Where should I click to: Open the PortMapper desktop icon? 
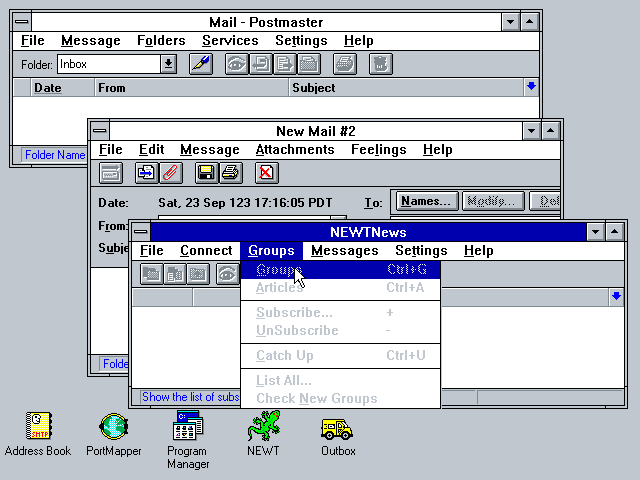point(114,434)
